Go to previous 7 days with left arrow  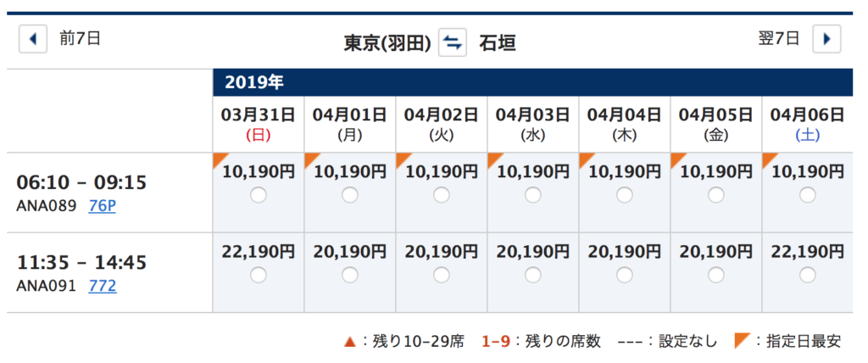pos(33,39)
